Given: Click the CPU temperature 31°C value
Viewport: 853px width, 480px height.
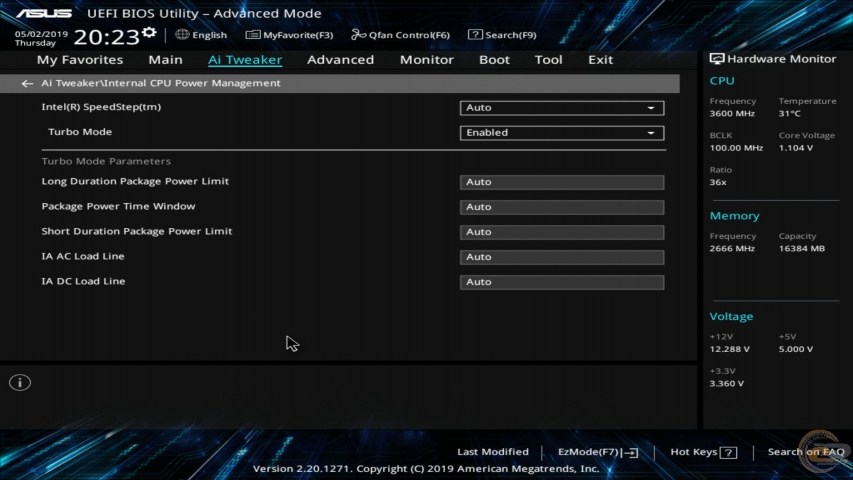Looking at the screenshot, I should click(x=789, y=114).
